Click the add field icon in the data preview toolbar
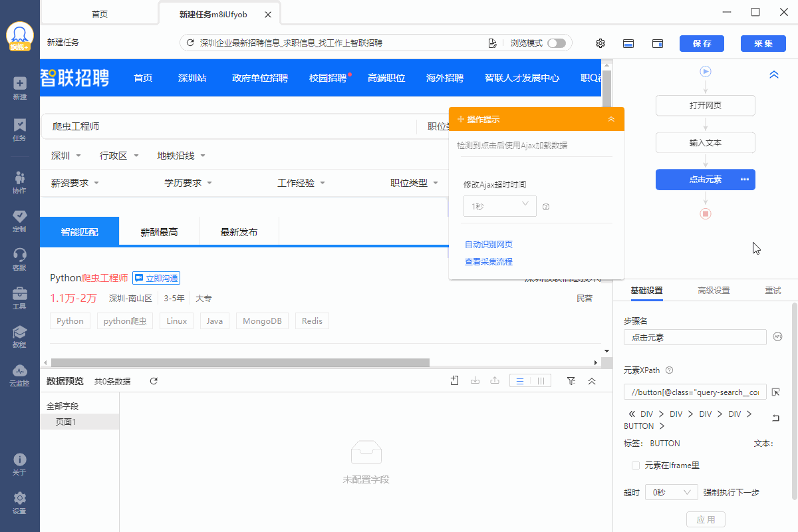 tap(455, 381)
